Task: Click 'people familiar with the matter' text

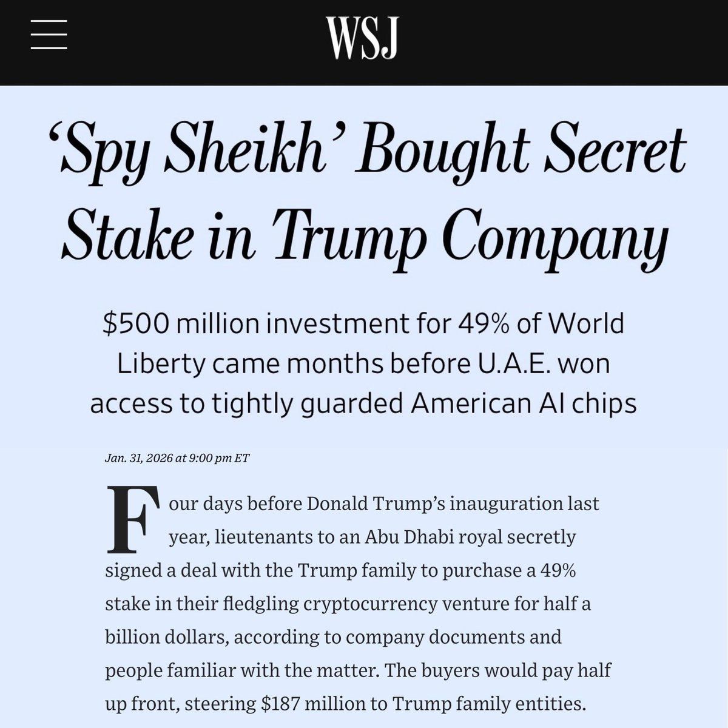Action: point(242,670)
